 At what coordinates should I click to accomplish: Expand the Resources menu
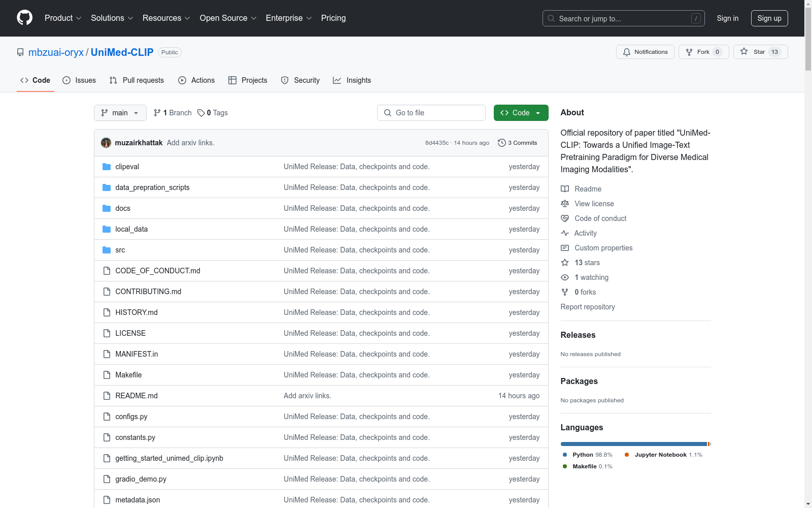click(x=166, y=18)
